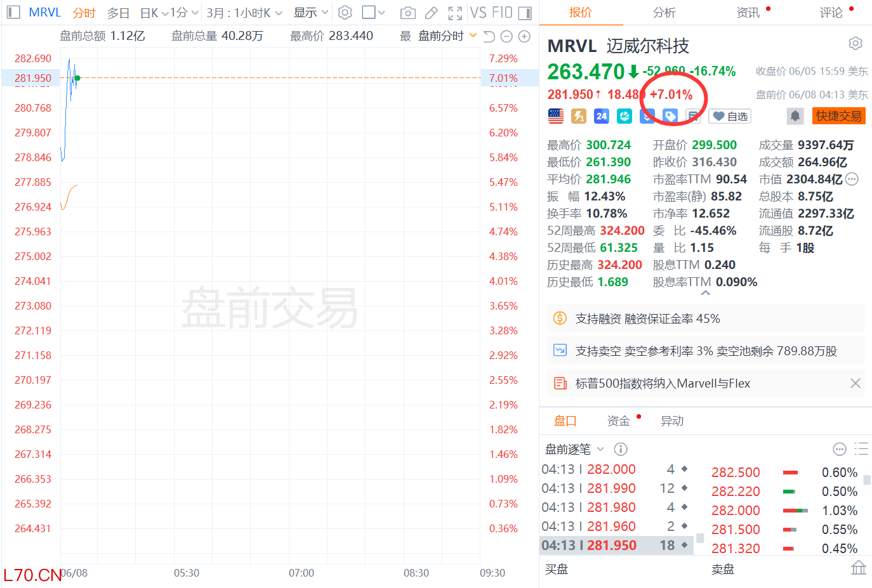Image resolution: width=872 pixels, height=588 pixels.
Task: Click the green current price dot on chart
Action: [77, 78]
